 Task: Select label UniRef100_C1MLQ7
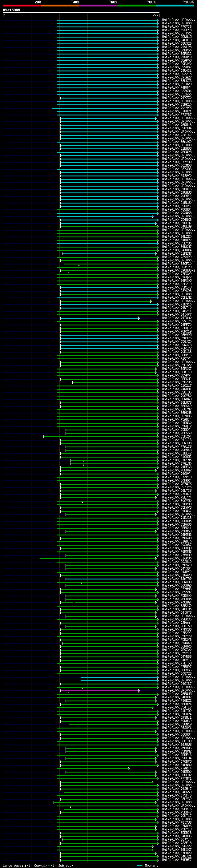177,223
